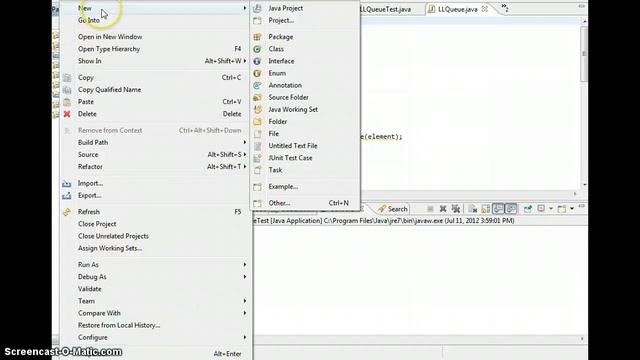Toggle the Pin Console button

point(528,209)
